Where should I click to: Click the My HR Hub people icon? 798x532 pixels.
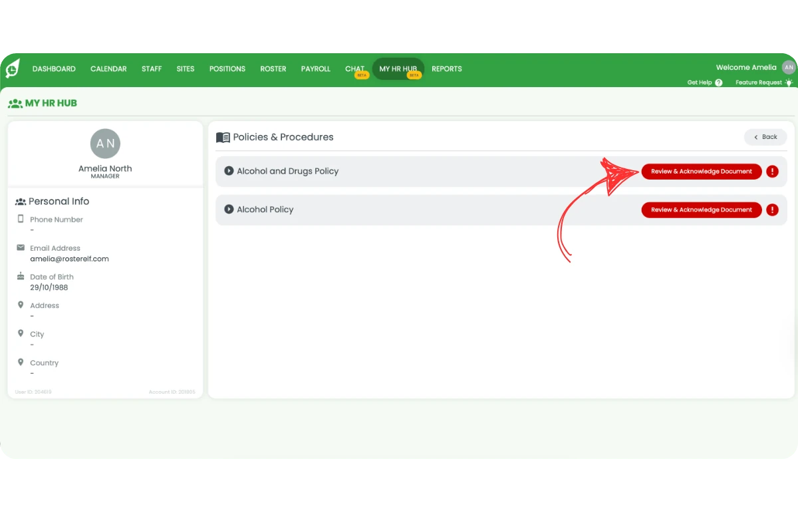(x=15, y=103)
